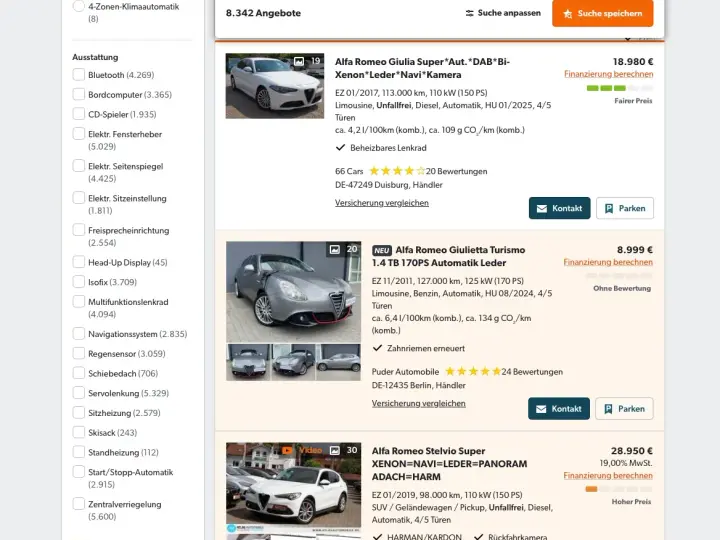Toggle the Servolenkung checkbox
This screenshot has height=540, width=720.
coord(79,393)
